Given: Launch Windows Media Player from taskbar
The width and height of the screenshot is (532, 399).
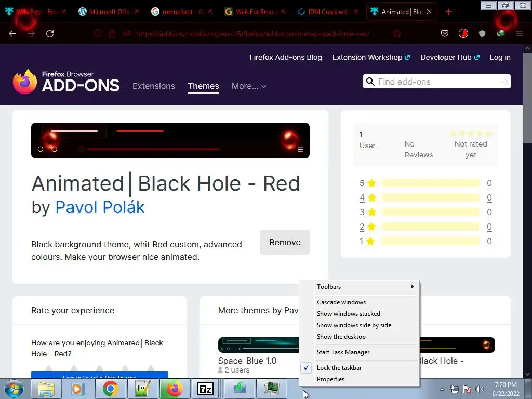Looking at the screenshot, I should [x=78, y=389].
